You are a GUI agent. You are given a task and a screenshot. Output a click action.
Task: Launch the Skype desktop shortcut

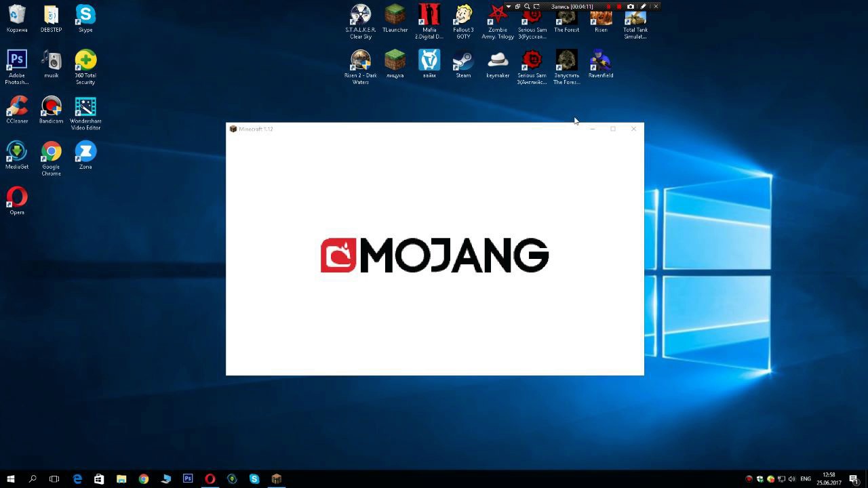(x=85, y=18)
